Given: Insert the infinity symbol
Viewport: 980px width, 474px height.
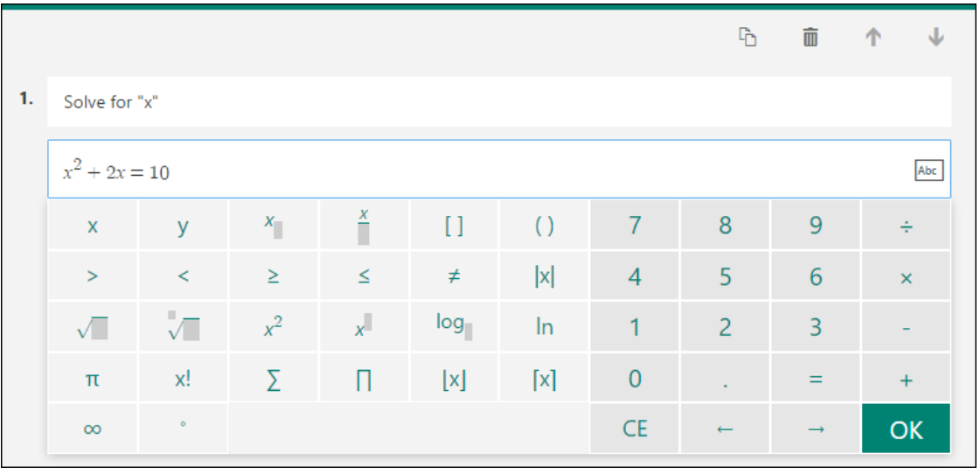Looking at the screenshot, I should 93,429.
